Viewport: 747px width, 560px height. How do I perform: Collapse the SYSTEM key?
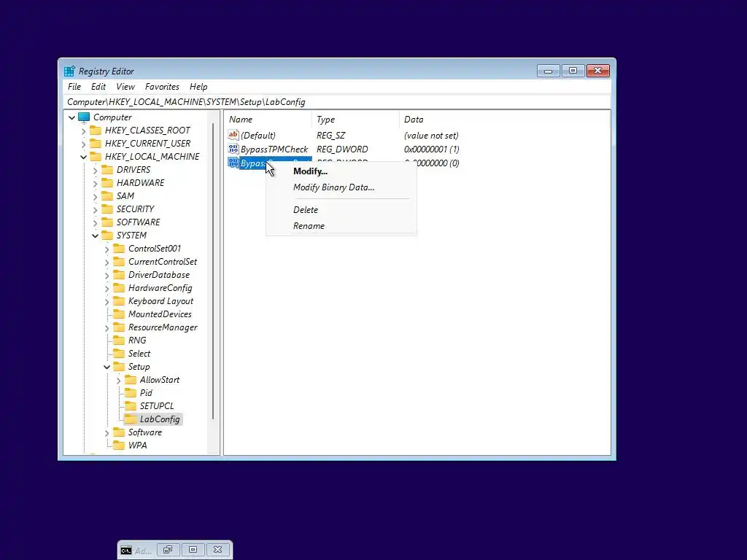96,236
